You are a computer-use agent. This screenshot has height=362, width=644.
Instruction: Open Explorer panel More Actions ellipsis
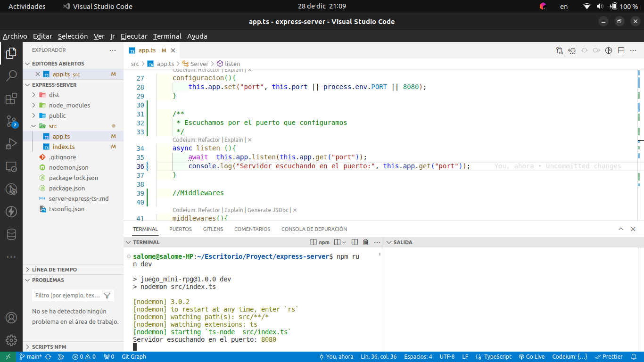[113, 50]
